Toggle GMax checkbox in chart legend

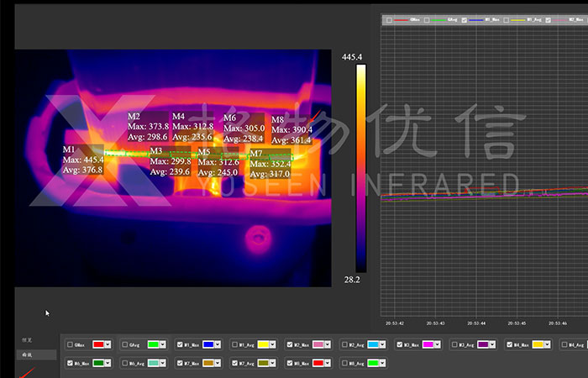point(388,19)
